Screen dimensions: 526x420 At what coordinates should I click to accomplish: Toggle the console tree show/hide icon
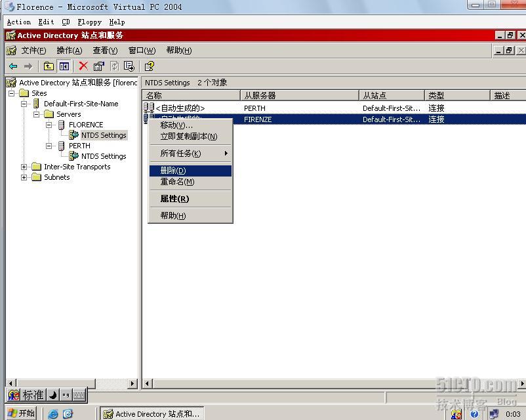point(64,66)
